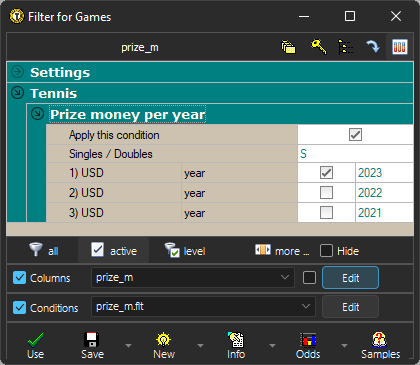Screen dimensions: 420x365
Task: Collapse Prize money per year group
Action: pyautogui.click(x=37, y=114)
